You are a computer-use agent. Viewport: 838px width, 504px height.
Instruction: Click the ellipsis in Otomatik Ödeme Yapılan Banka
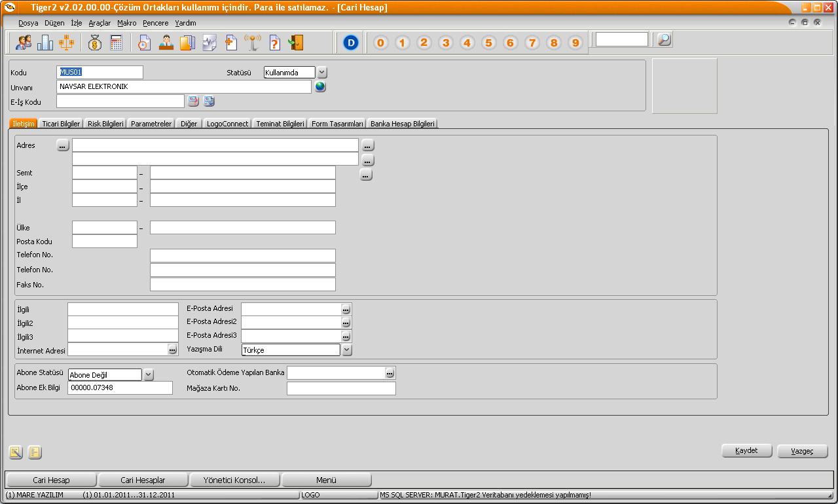pos(390,373)
